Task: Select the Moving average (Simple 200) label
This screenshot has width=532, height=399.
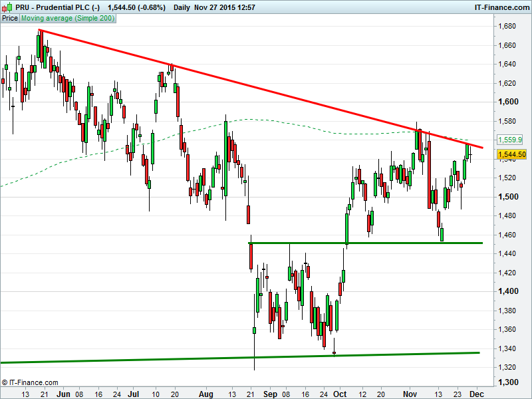Action: 68,19
